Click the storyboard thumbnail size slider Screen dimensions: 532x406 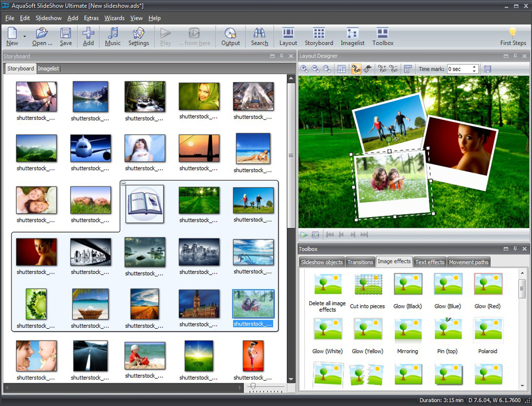(253, 387)
